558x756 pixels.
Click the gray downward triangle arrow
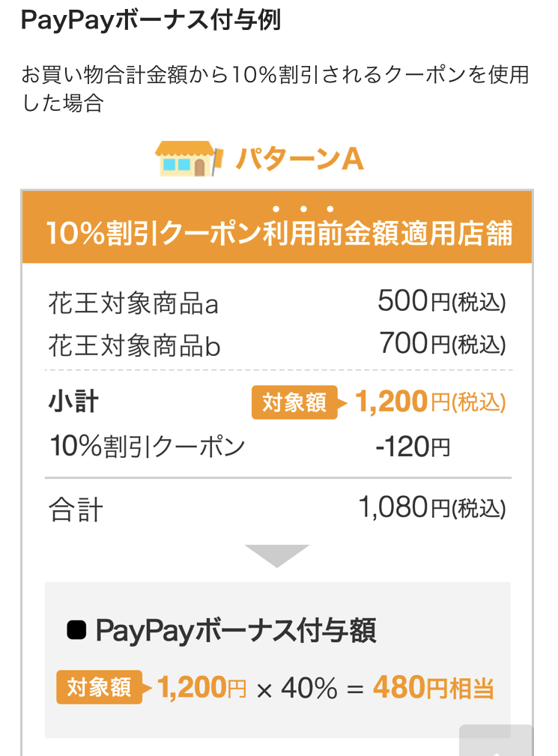pos(277,556)
